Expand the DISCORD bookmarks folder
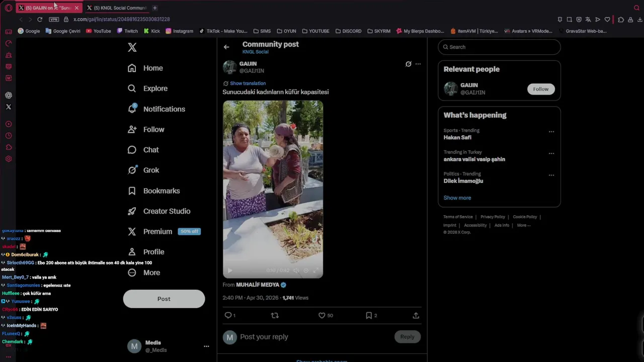The image size is (644, 362). tap(348, 31)
